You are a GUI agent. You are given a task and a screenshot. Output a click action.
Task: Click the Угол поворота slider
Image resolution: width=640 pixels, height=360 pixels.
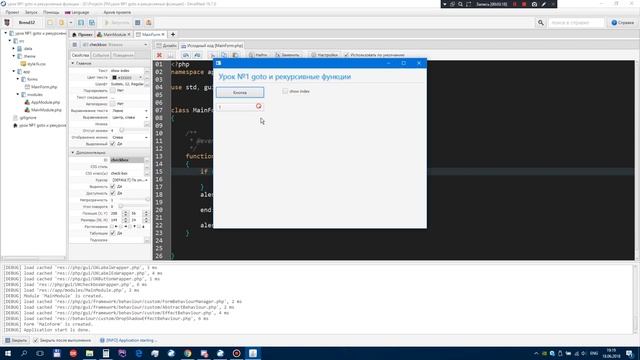coord(133,207)
